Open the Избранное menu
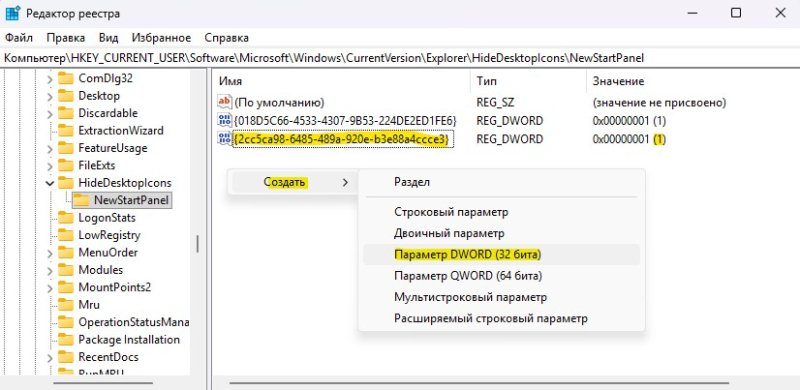The height and width of the screenshot is (390, 800). [x=161, y=38]
